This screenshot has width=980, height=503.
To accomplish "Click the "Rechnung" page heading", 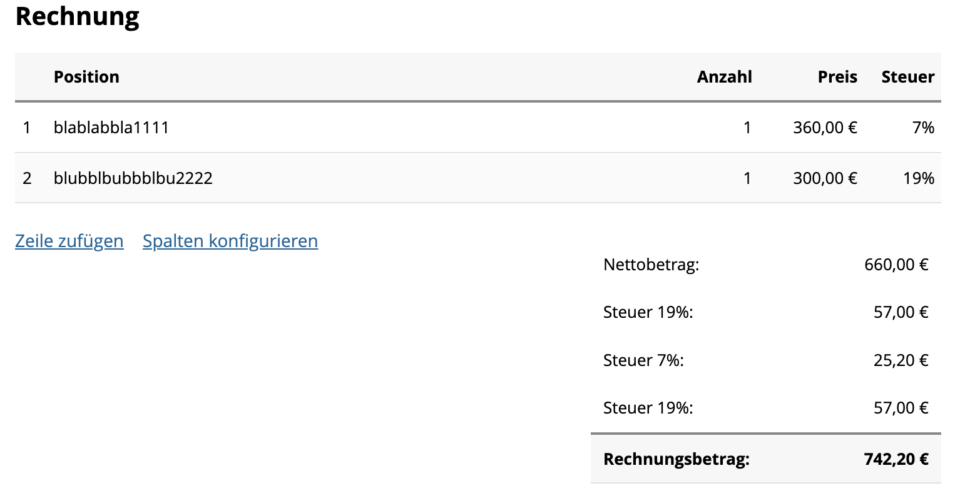I will 77,16.
